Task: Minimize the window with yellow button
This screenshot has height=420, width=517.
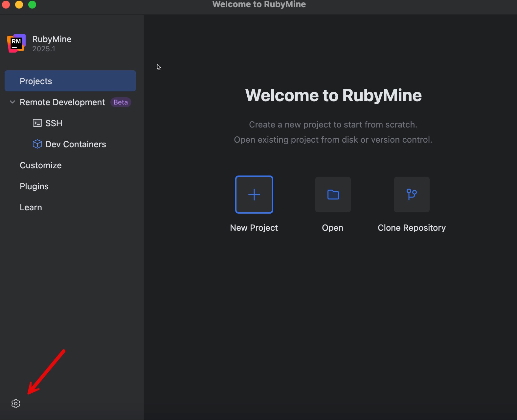Action: (x=19, y=5)
